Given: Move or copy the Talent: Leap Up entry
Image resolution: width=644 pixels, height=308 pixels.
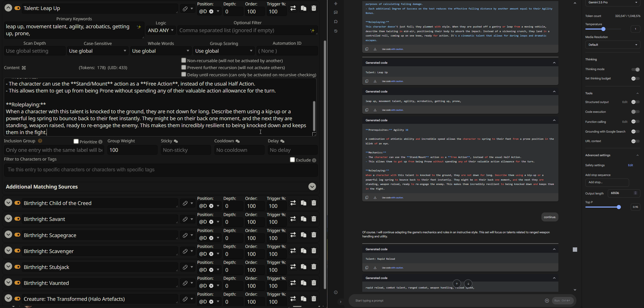Looking at the screenshot, I should pos(293,8).
